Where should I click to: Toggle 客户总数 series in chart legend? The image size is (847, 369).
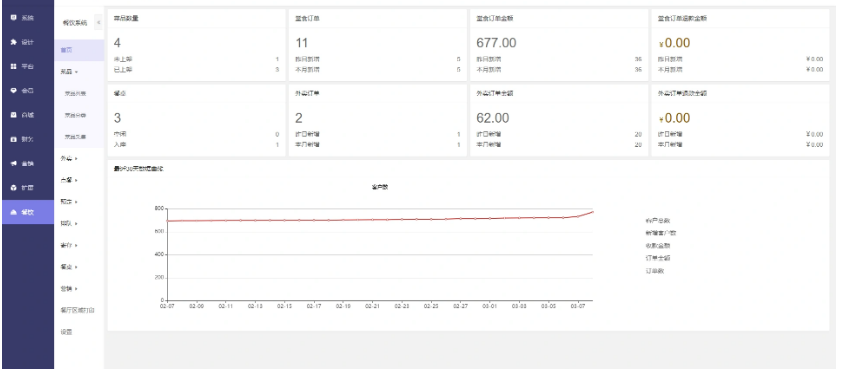coord(657,220)
